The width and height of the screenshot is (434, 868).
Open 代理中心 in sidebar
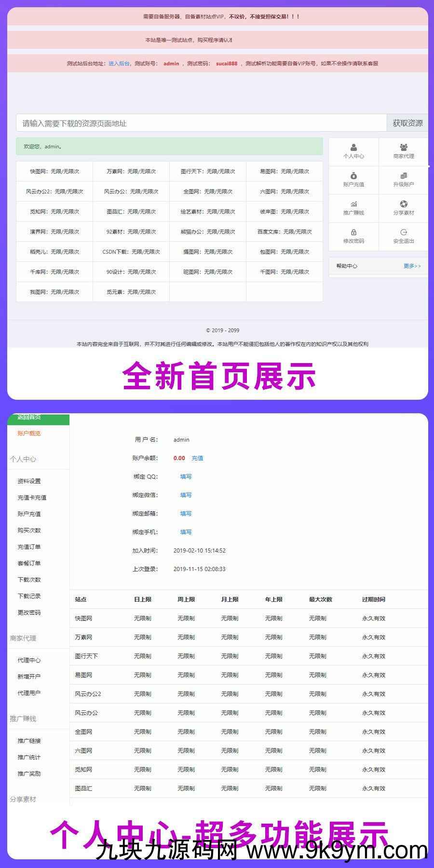point(29,660)
